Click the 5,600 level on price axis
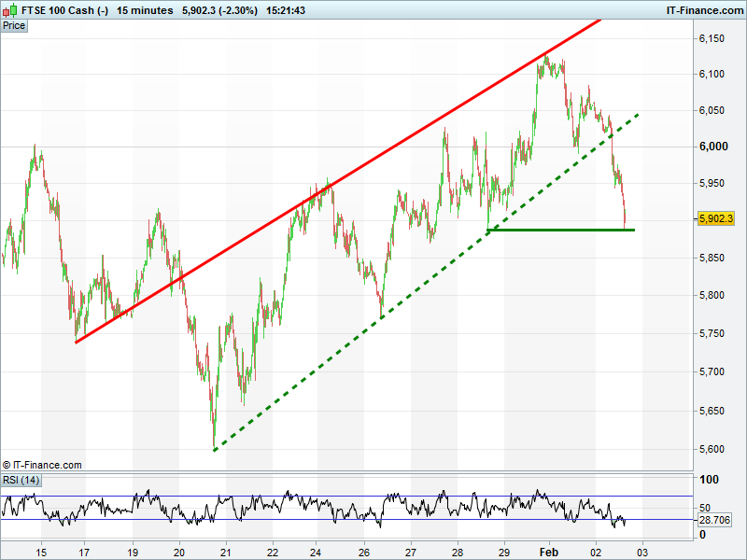This screenshot has height=560, width=747. [x=713, y=449]
